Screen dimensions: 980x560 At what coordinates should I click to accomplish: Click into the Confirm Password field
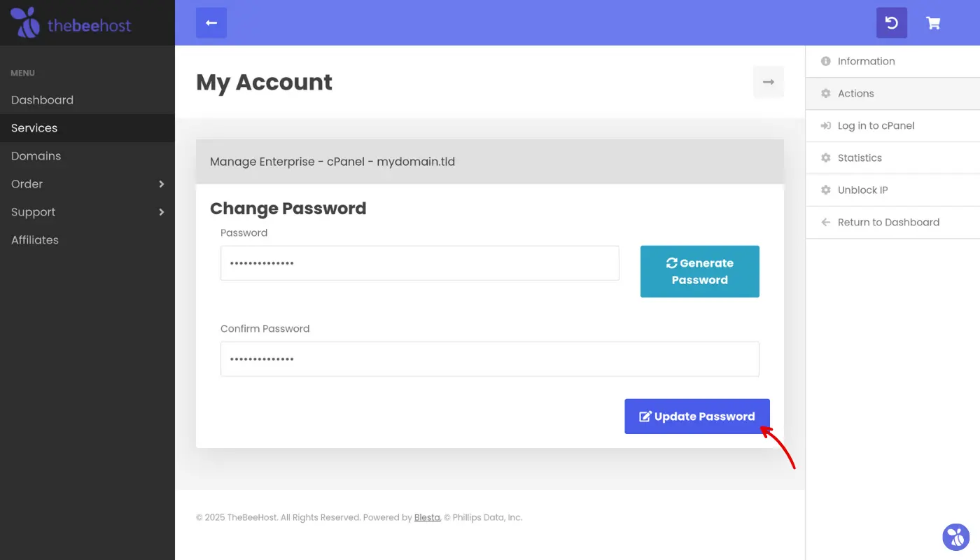(489, 359)
